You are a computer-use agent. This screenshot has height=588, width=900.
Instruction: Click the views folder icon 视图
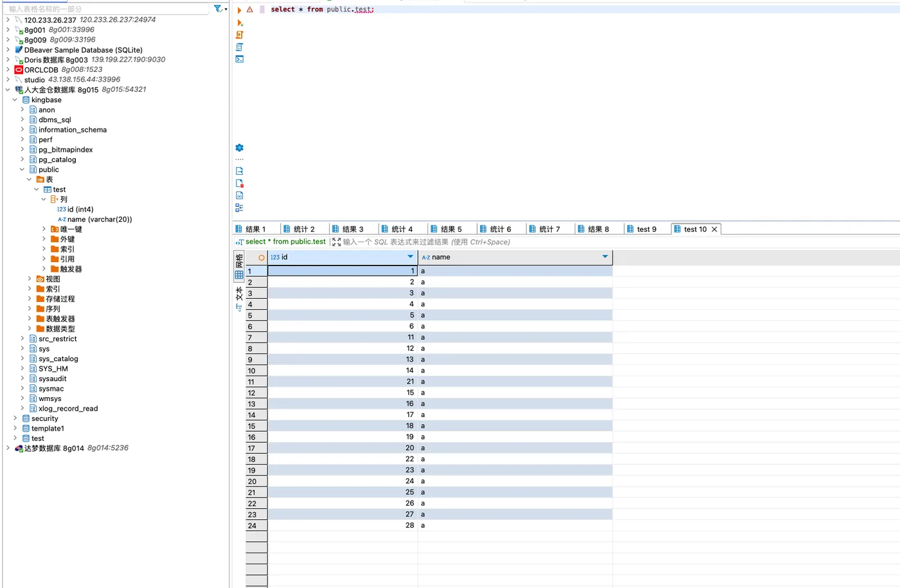tap(40, 280)
